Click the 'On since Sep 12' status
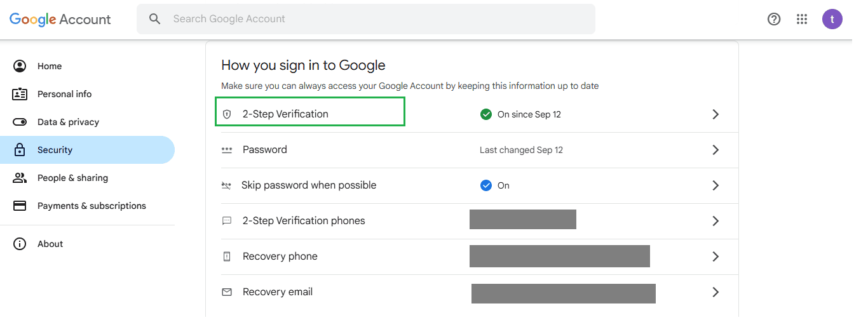The height and width of the screenshot is (320, 868). pyautogui.click(x=529, y=114)
